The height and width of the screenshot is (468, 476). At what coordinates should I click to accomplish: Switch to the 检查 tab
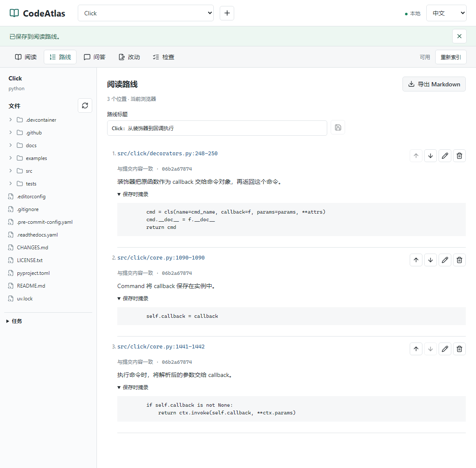tap(163, 57)
